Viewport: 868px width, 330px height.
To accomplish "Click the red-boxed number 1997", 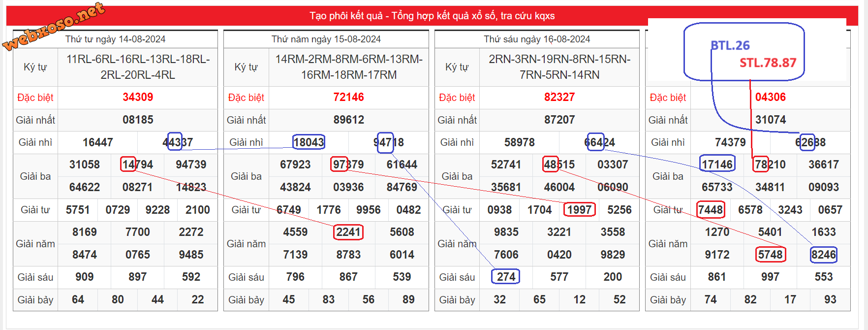I will coord(579,210).
